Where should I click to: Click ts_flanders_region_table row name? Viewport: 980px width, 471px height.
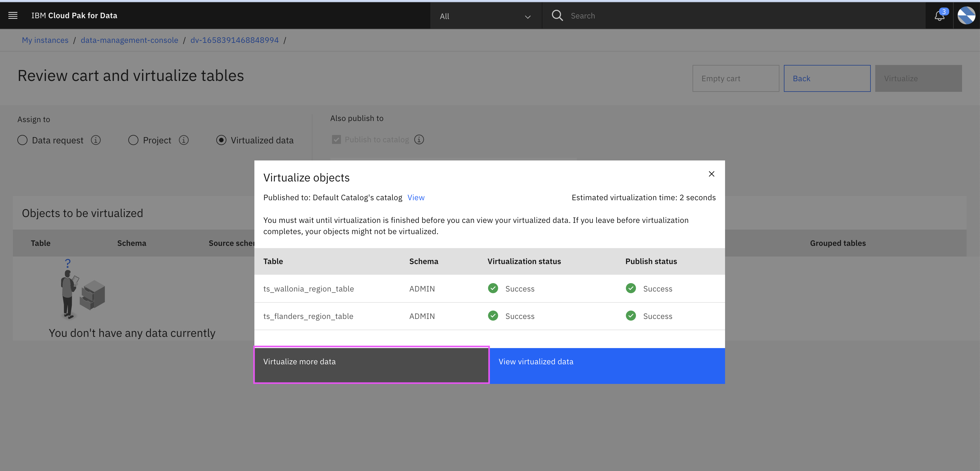point(308,316)
